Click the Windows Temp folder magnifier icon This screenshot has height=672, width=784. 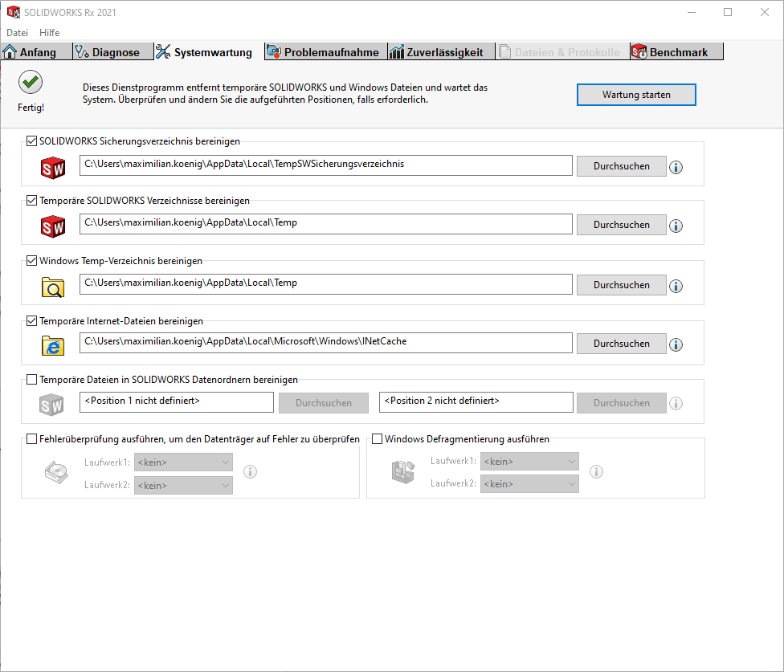(x=53, y=286)
